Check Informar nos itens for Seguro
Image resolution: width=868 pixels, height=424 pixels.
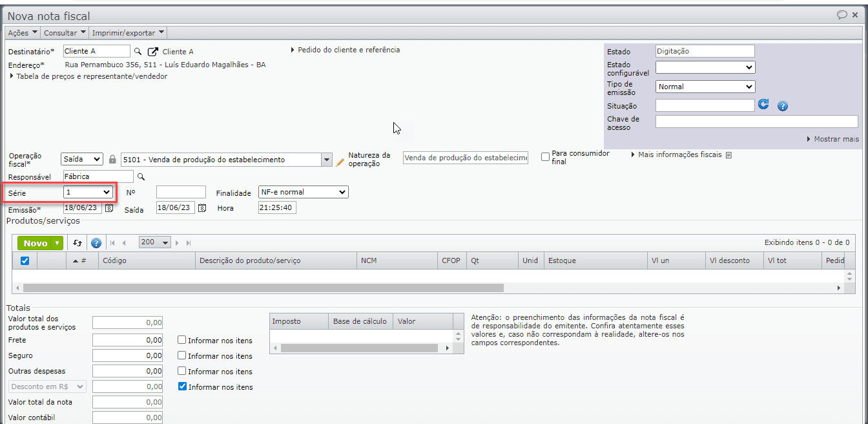182,355
